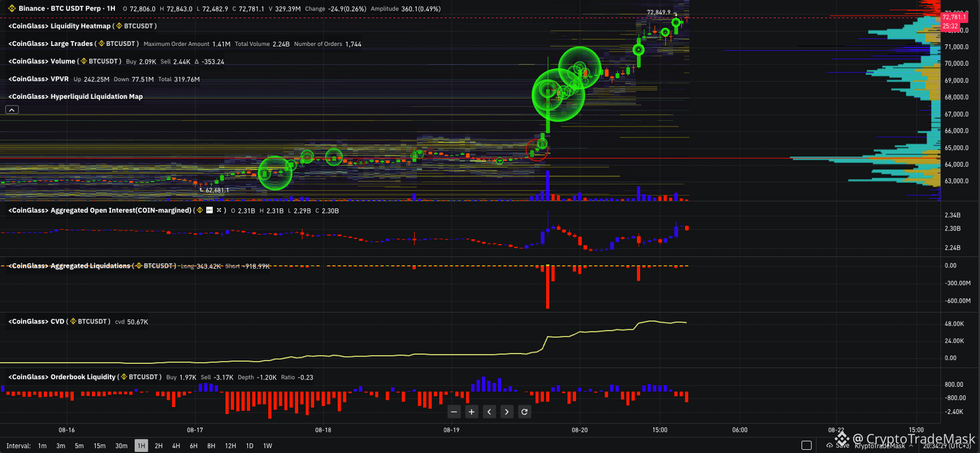Select the 6H interval
Screen dimensions: 980x453
[x=194, y=446]
